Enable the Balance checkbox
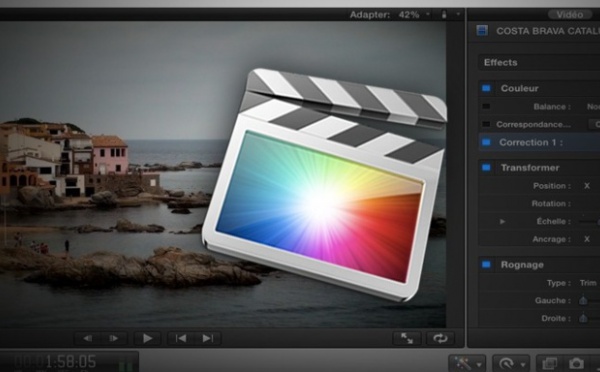 486,106
